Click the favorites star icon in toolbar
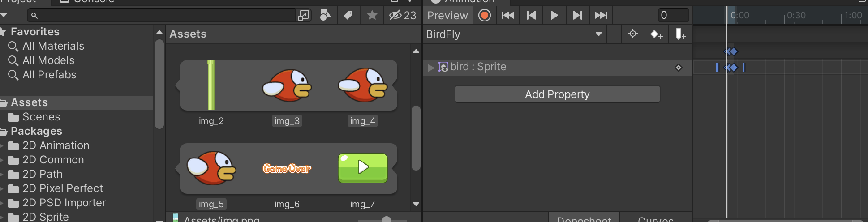 (372, 15)
